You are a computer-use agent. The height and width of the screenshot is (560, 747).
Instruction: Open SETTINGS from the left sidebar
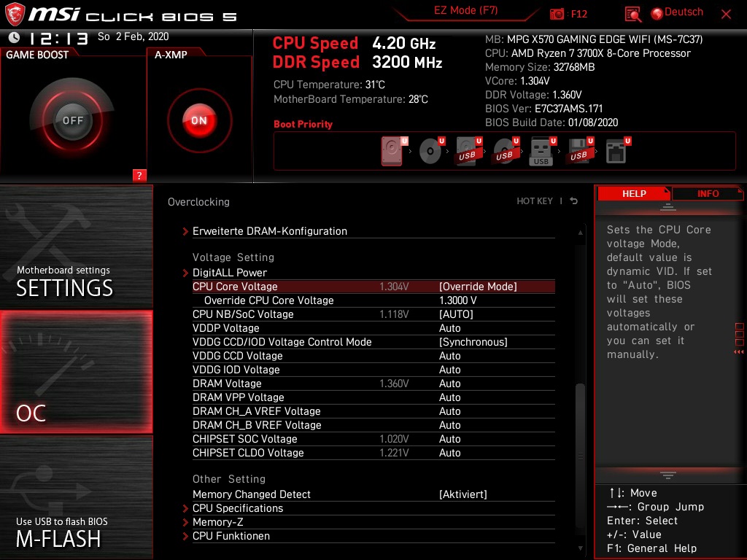click(64, 288)
